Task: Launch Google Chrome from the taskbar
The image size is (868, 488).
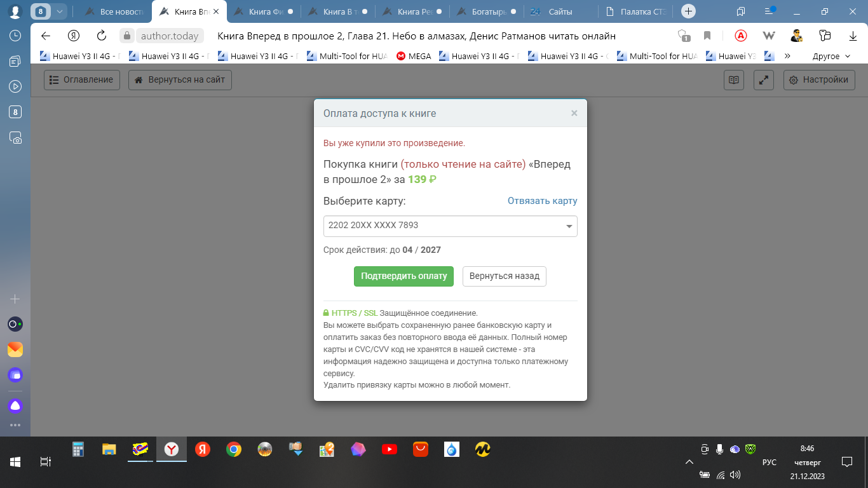Action: 234,449
